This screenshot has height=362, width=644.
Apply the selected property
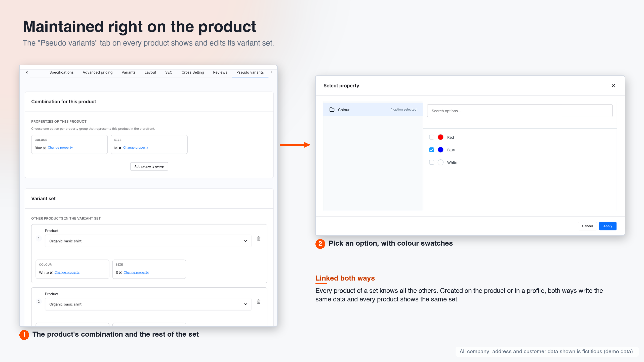608,226
